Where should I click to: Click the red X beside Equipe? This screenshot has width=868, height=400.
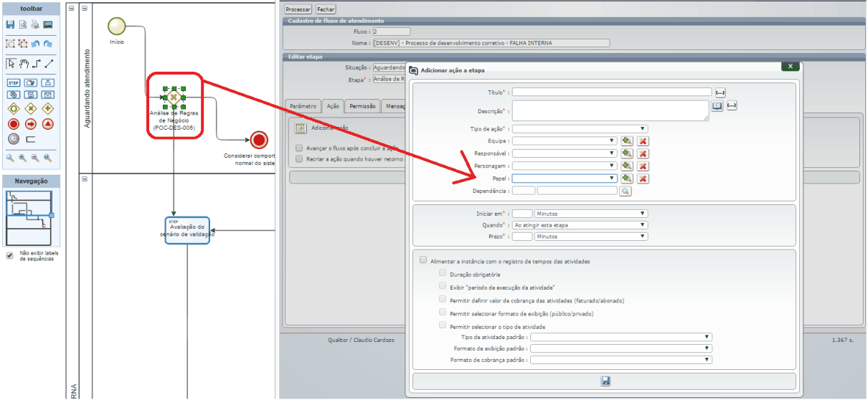click(x=643, y=141)
